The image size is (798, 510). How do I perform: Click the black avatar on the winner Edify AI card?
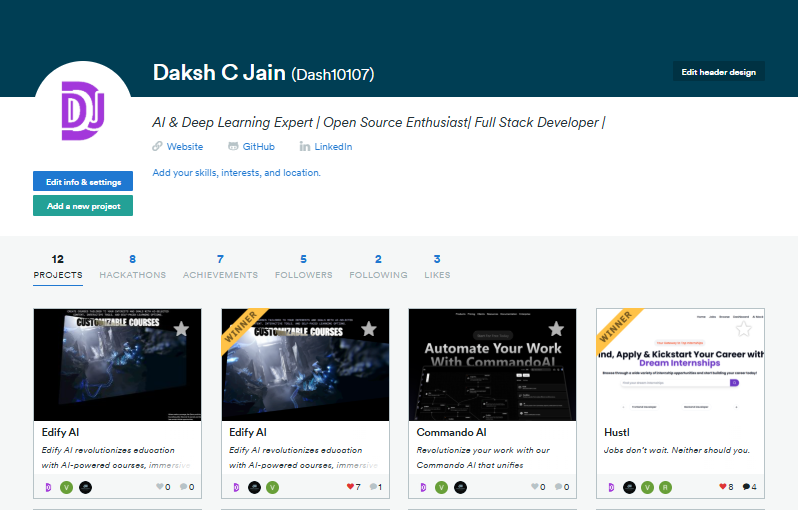coord(254,488)
